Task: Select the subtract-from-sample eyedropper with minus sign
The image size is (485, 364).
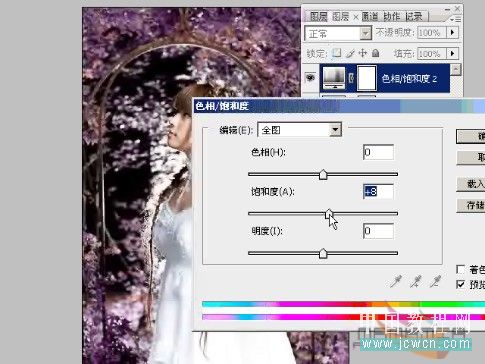Action: pos(435,282)
